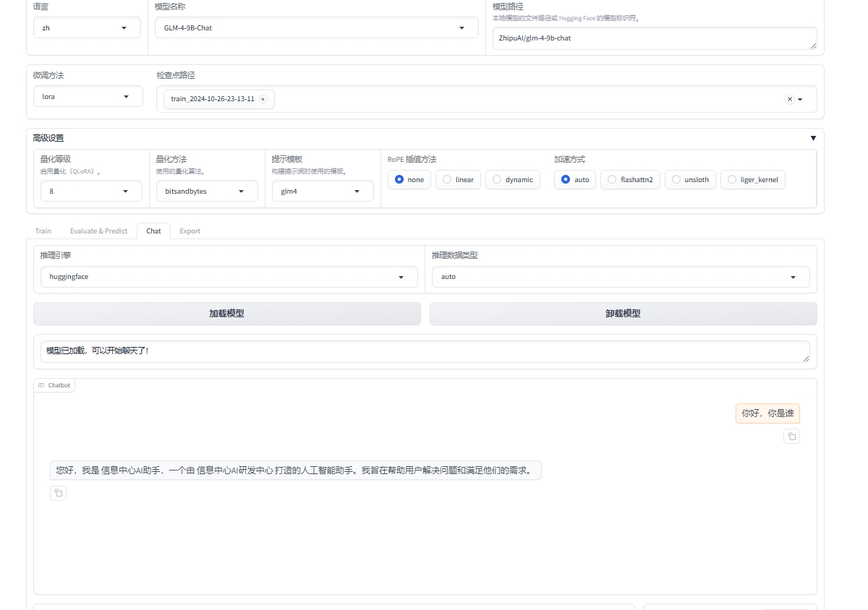The height and width of the screenshot is (610, 868).
Task: Go to the Export tab
Action: 190,231
